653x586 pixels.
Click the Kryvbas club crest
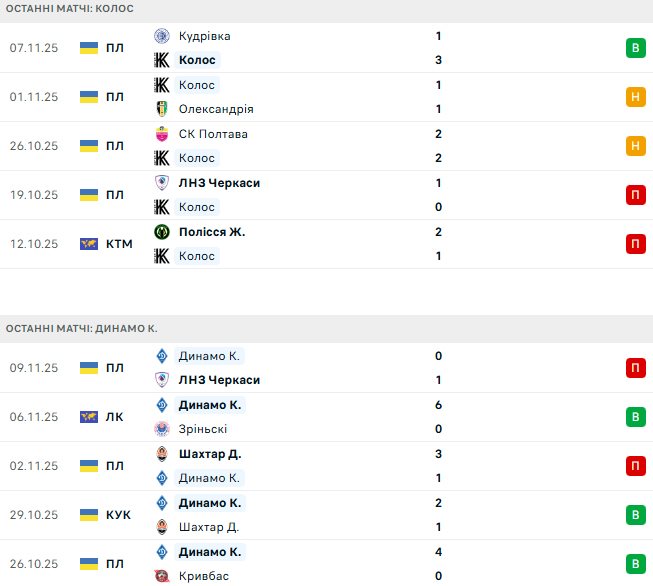tap(162, 576)
